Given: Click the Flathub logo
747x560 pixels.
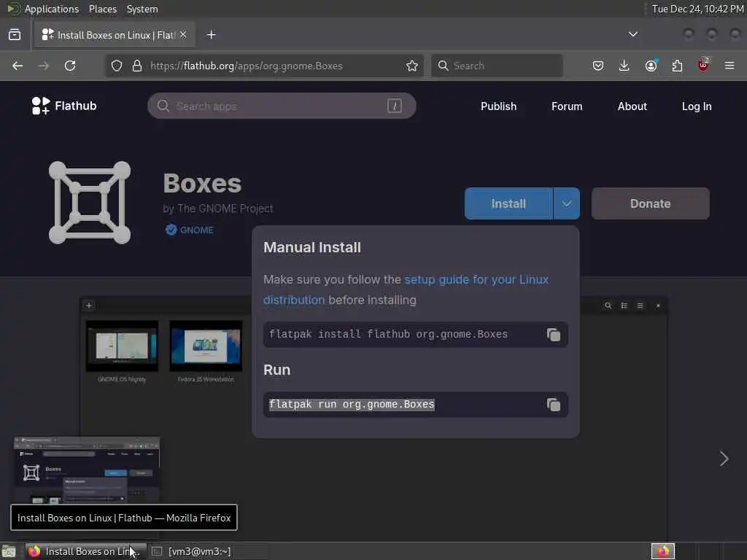Looking at the screenshot, I should click(64, 106).
